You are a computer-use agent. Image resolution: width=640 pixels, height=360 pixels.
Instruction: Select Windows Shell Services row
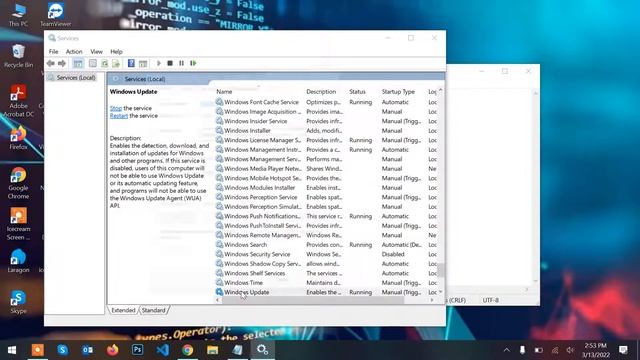[x=327, y=273]
